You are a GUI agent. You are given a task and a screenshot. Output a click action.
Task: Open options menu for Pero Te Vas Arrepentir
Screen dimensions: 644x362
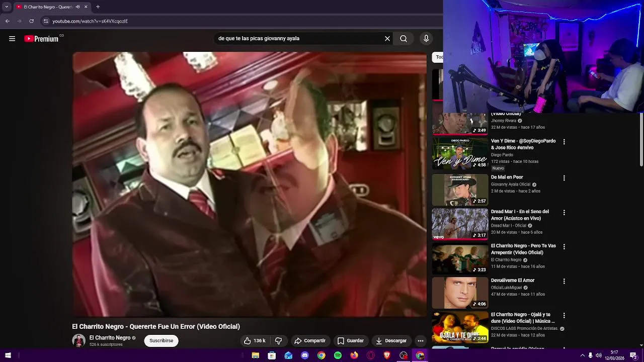(564, 247)
